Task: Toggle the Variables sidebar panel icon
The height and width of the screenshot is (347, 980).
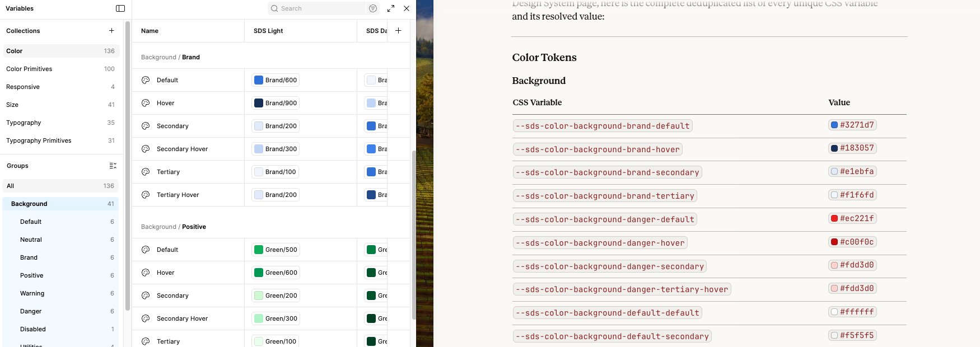Action: [120, 8]
